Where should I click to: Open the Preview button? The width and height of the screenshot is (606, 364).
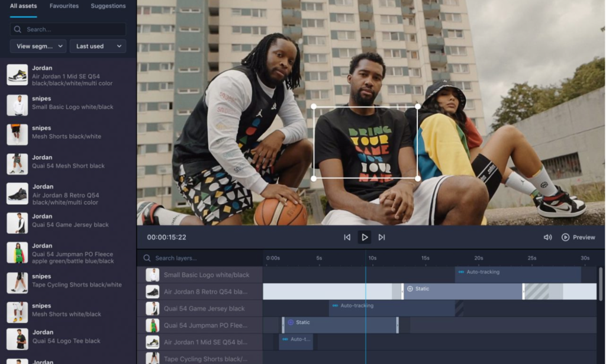pos(579,237)
